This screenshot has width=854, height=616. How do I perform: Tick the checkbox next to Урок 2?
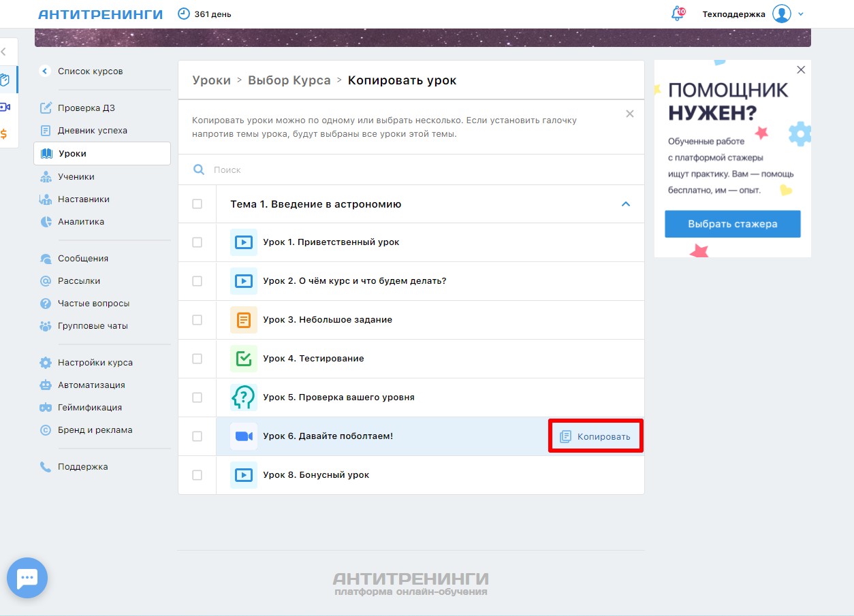point(197,281)
